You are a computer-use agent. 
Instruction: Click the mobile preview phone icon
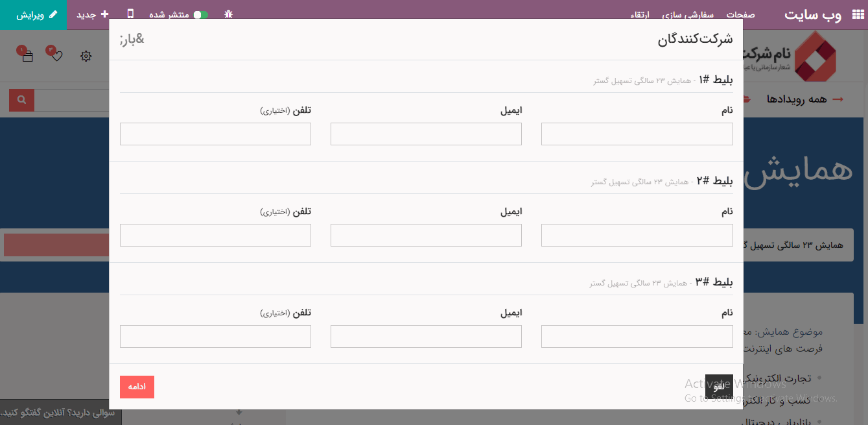point(130,14)
